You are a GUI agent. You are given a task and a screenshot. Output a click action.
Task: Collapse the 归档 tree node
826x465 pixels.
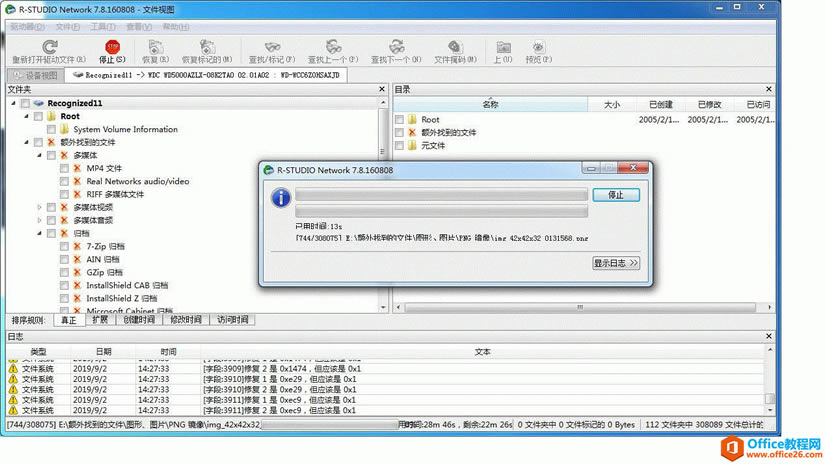(40, 233)
